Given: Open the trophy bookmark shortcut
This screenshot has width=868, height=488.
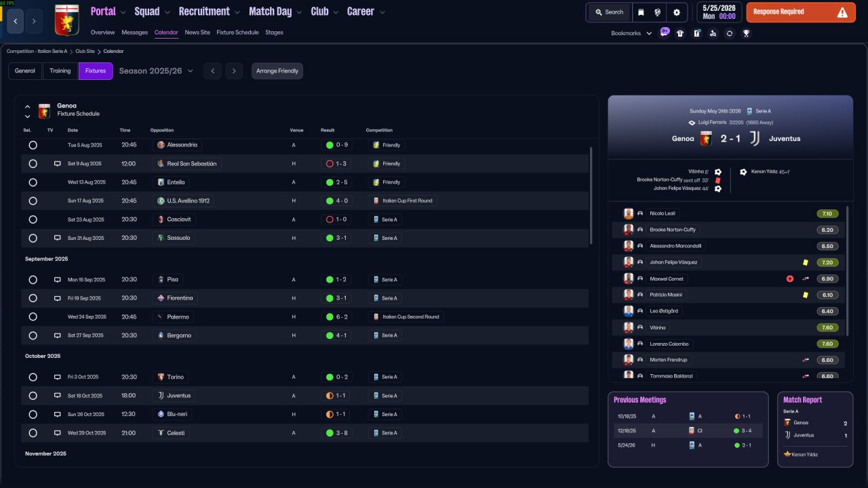Looking at the screenshot, I should coord(746,33).
